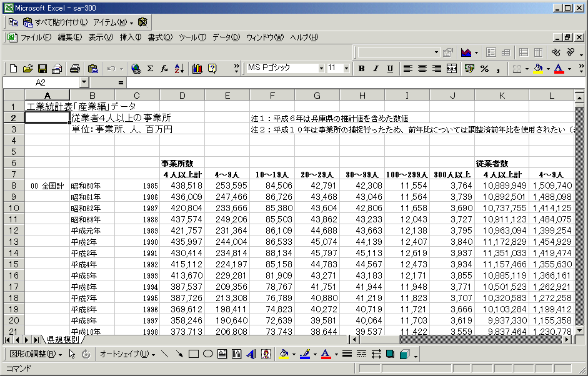Click the Print toolbar icon
This screenshot has width=588, height=376.
pyautogui.click(x=75, y=69)
